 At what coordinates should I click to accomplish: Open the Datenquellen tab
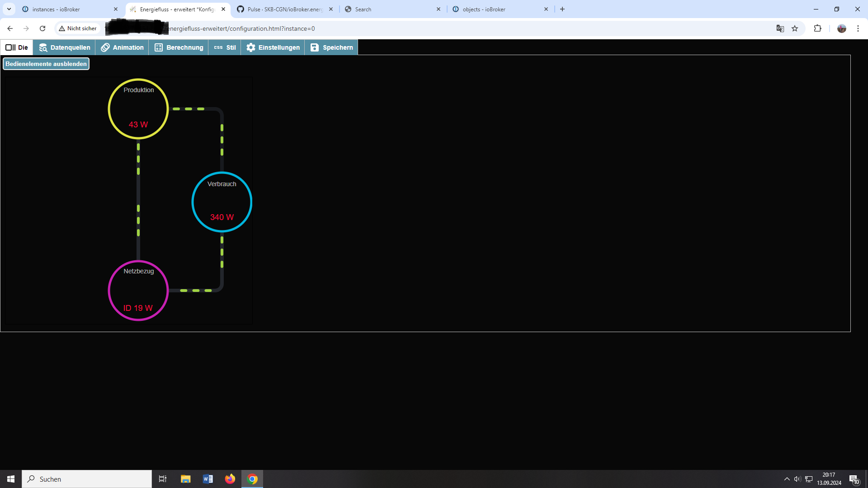(x=64, y=47)
